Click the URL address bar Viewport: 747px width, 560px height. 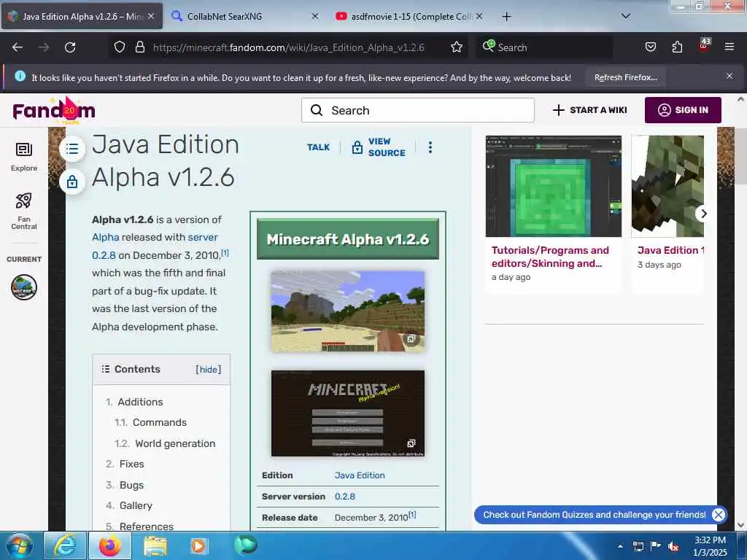point(288,47)
